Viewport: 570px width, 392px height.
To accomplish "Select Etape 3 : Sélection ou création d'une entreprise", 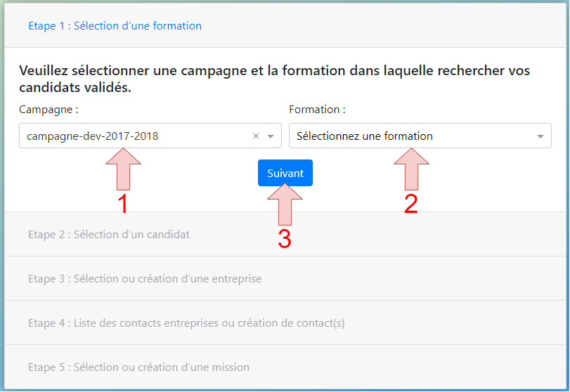I will (x=145, y=279).
